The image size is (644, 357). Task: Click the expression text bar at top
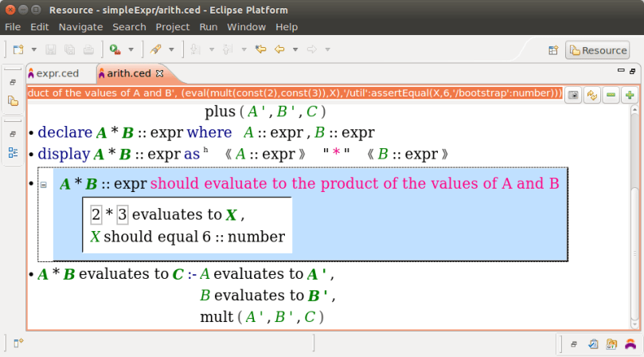click(x=293, y=94)
